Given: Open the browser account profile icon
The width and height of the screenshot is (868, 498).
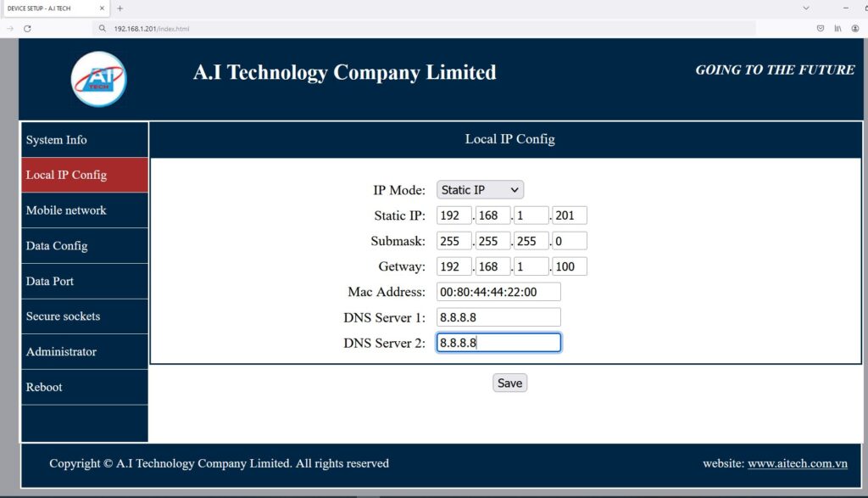Looking at the screenshot, I should [x=854, y=28].
